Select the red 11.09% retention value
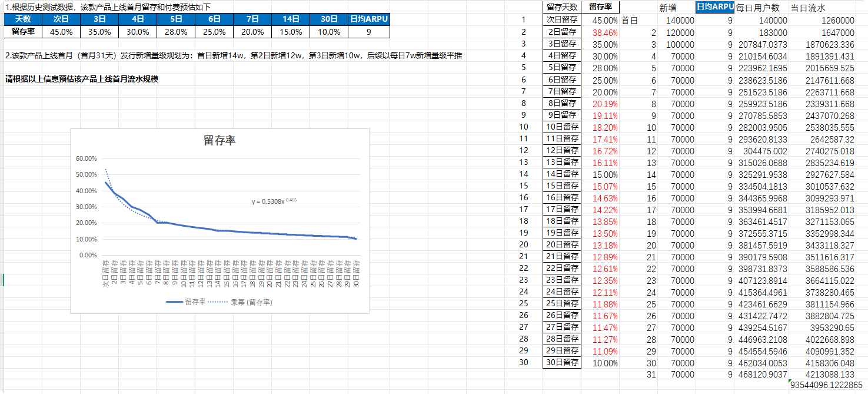The height and width of the screenshot is (394, 868). coord(605,350)
